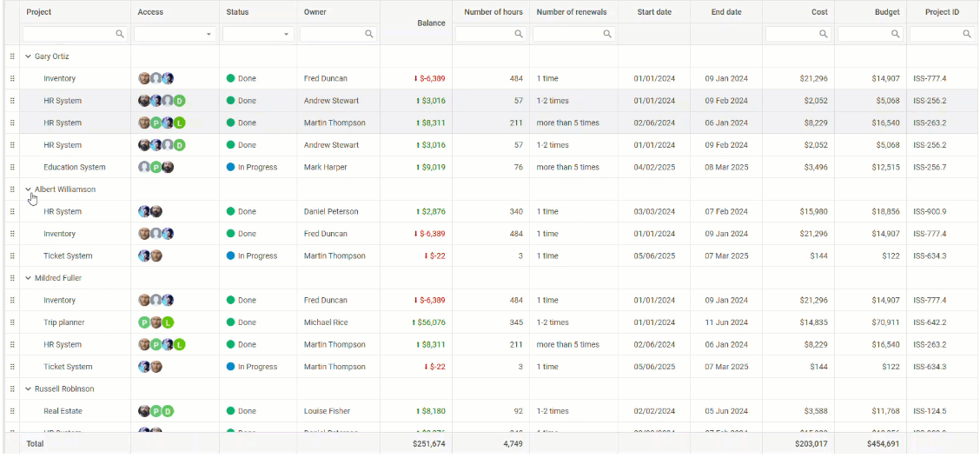This screenshot has width=980, height=458.
Task: Sort by the Cost column header
Action: click(819, 12)
